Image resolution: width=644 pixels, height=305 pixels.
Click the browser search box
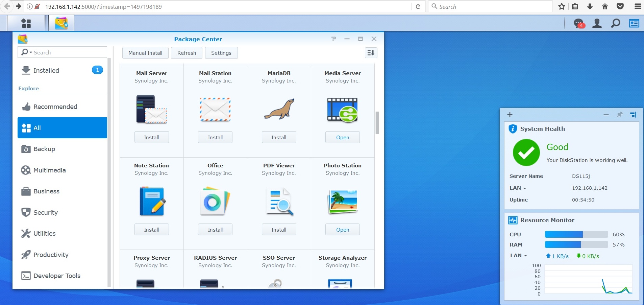coord(490,6)
